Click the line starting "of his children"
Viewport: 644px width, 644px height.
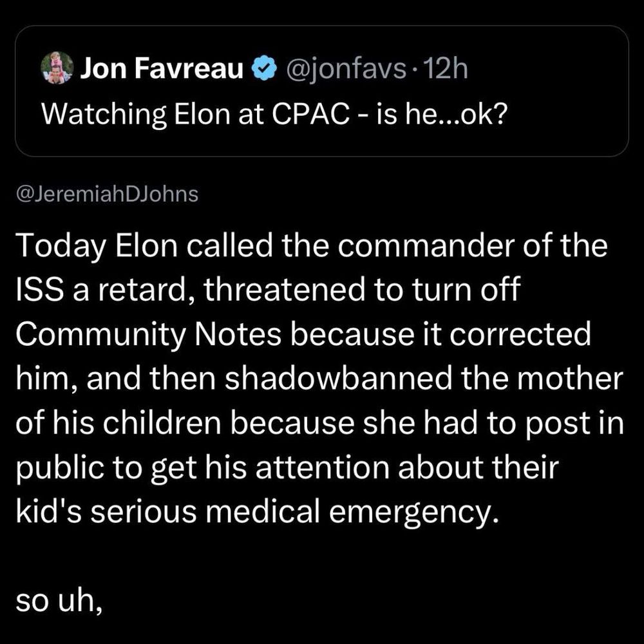pyautogui.click(x=320, y=424)
